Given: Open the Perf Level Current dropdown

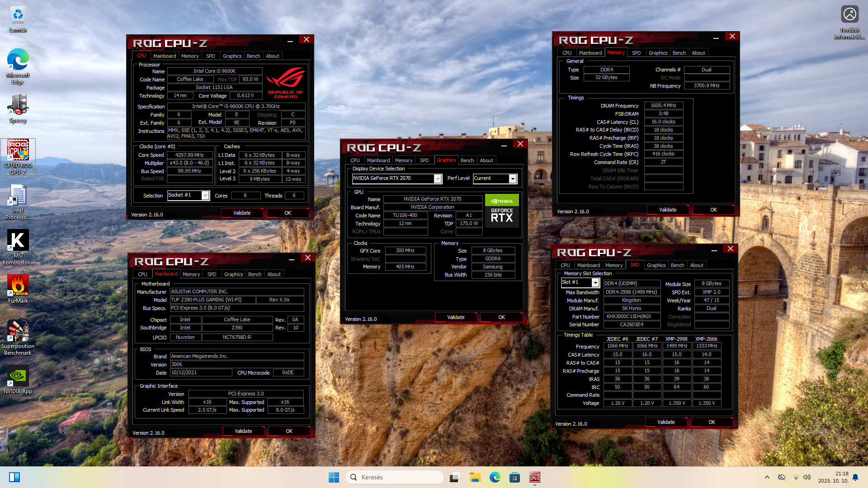Looking at the screenshot, I should pos(512,179).
